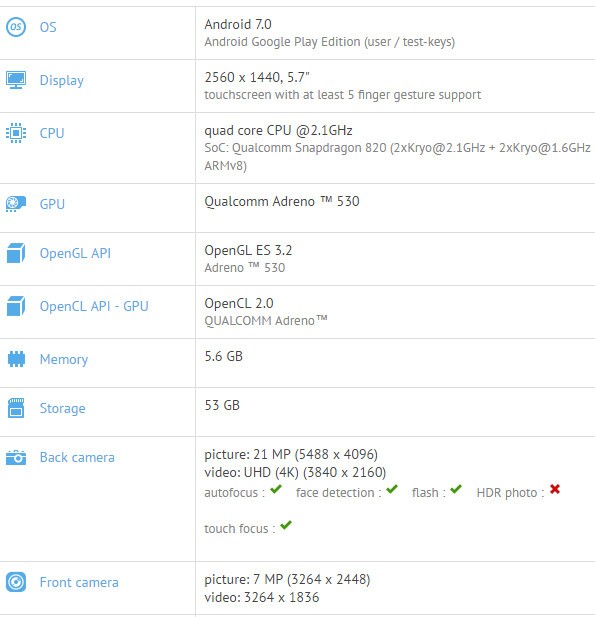Click the touch focus green checkmark
The height and width of the screenshot is (617, 595).
[286, 525]
